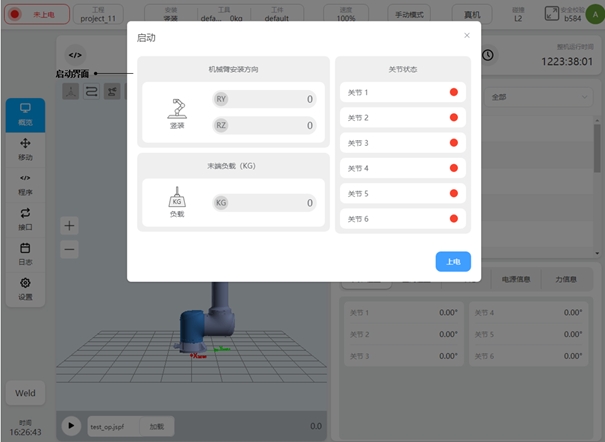
Task: Click the 关节 6 red status indicator
Action: pos(453,219)
